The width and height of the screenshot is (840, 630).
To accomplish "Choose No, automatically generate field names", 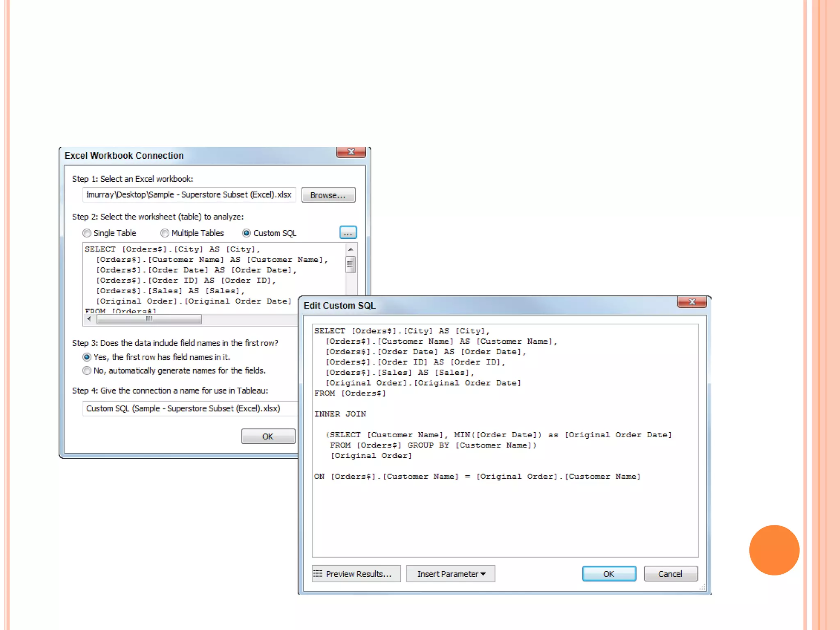I will coord(87,370).
